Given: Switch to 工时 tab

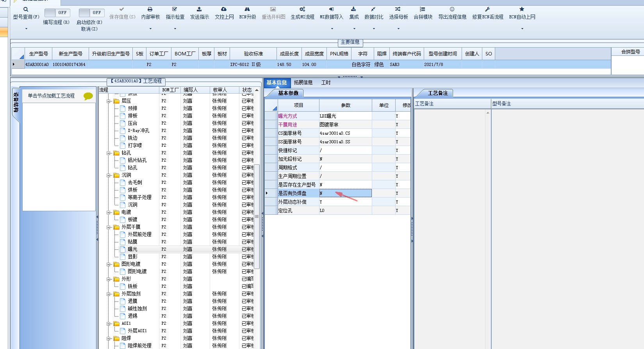Looking at the screenshot, I should tap(326, 82).
